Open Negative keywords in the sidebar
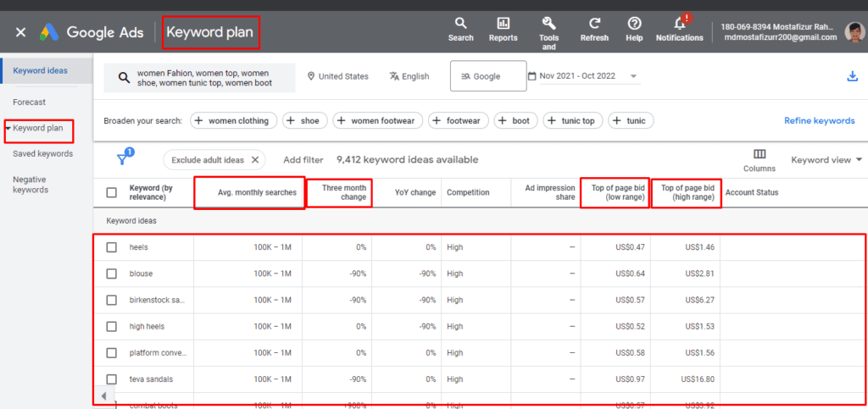 (x=31, y=185)
